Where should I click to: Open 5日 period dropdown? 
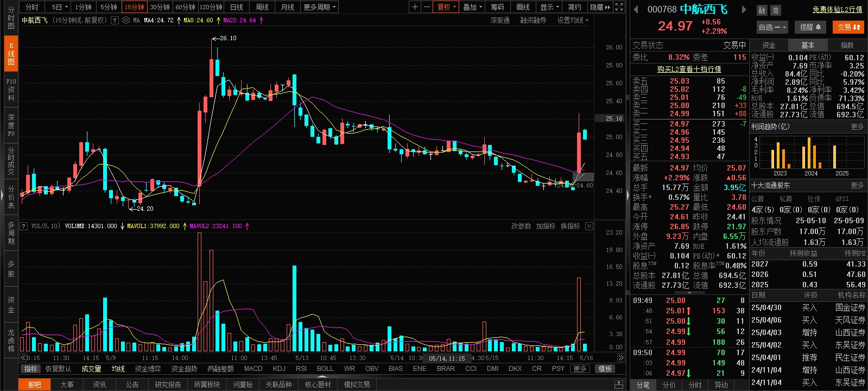pos(60,7)
